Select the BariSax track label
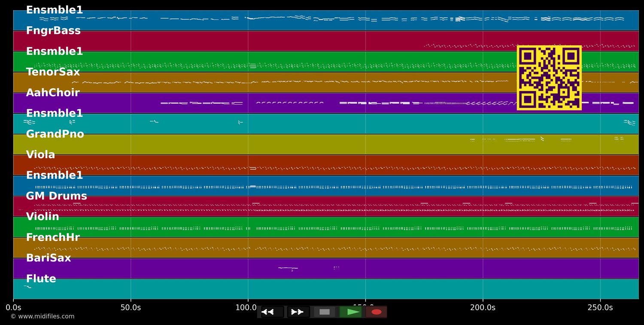Image resolution: width=644 pixels, height=325 pixels. pyautogui.click(x=49, y=258)
